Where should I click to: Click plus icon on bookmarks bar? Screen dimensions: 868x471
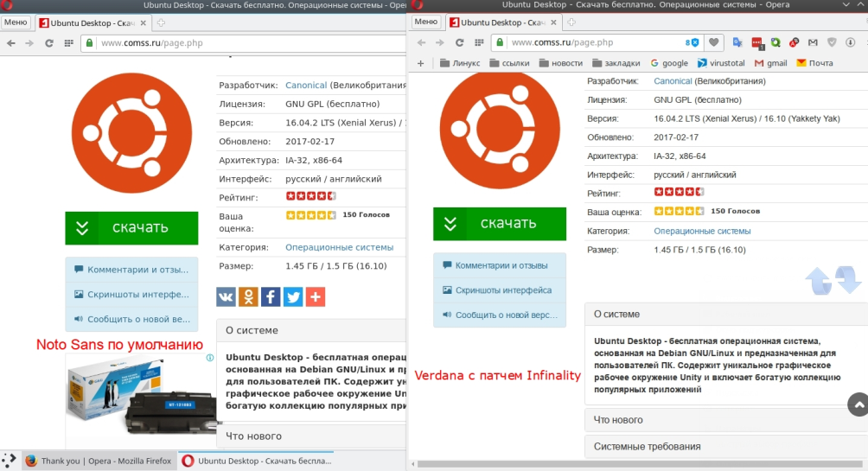[421, 63]
